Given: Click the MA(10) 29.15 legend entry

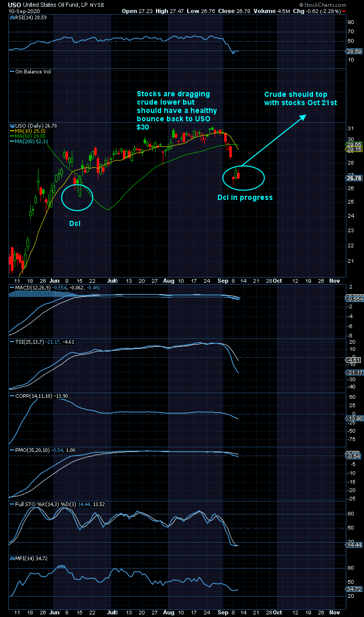Looking at the screenshot, I should coord(28,131).
